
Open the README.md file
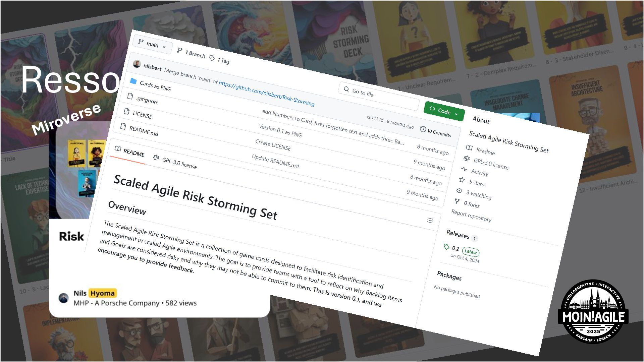coord(144,131)
